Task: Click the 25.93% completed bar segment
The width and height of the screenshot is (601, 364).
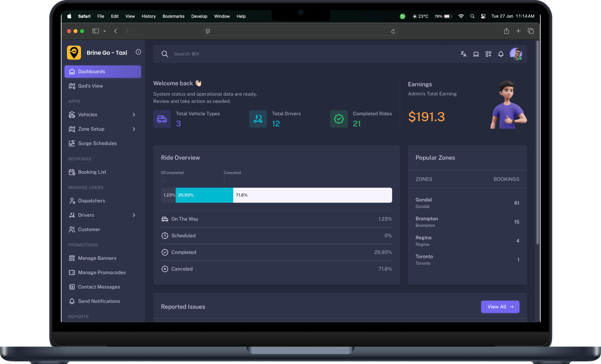Action: point(204,195)
